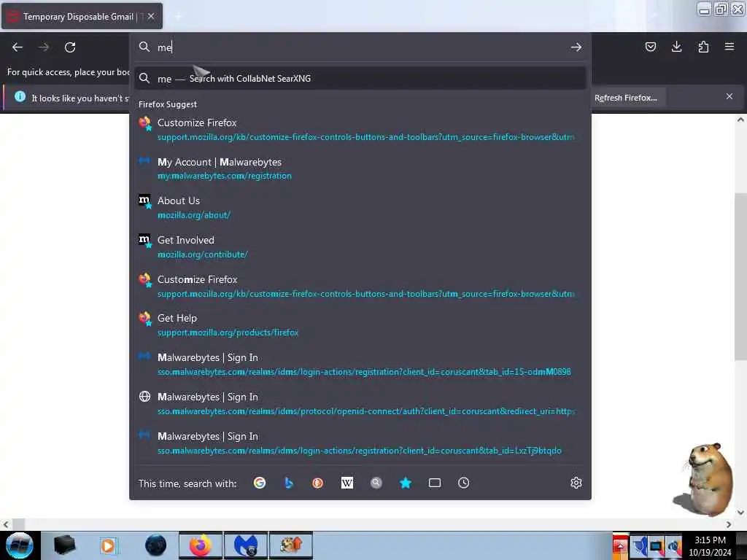Open the Firefox hamburger menu
Viewport: 747px width, 560px height.
click(729, 47)
